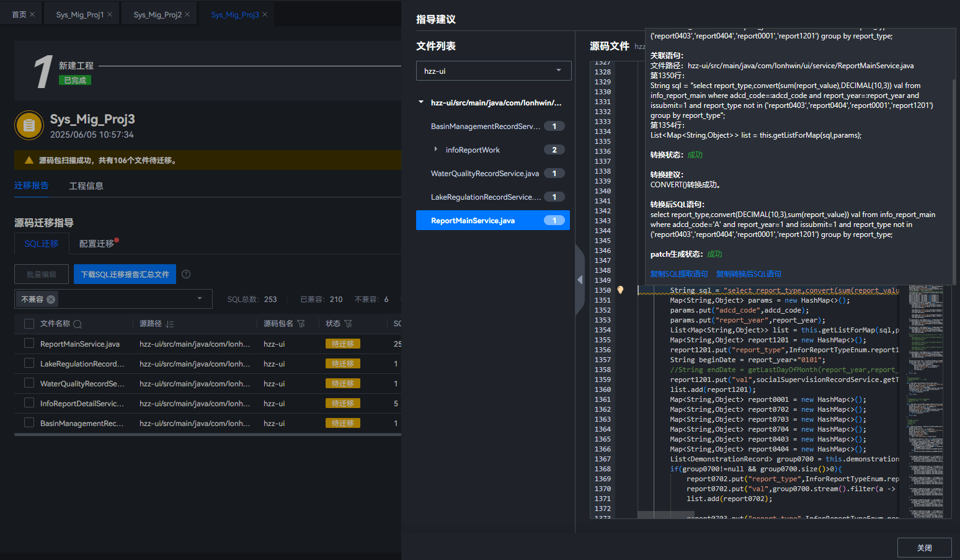Click InfoReportDetailServic file name in table
This screenshot has height=560, width=960.
pyautogui.click(x=82, y=403)
